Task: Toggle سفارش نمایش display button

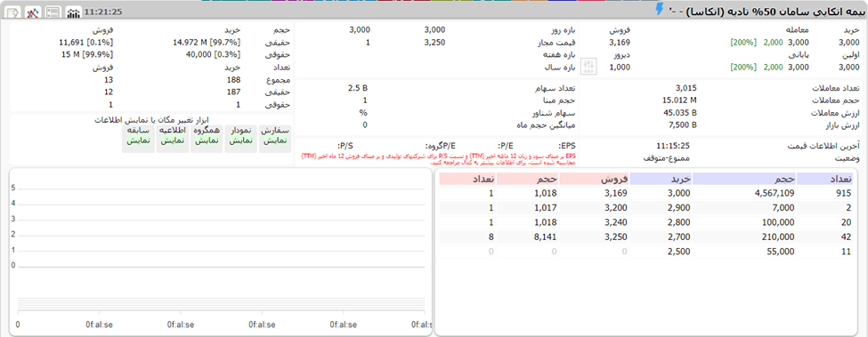Action: pos(275,136)
